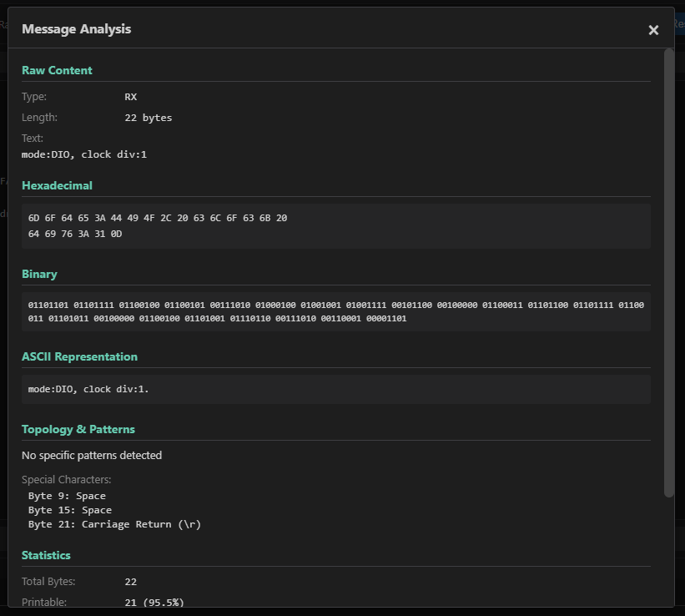The height and width of the screenshot is (616, 685).
Task: Click the Raw Content section heading
Action: point(57,71)
